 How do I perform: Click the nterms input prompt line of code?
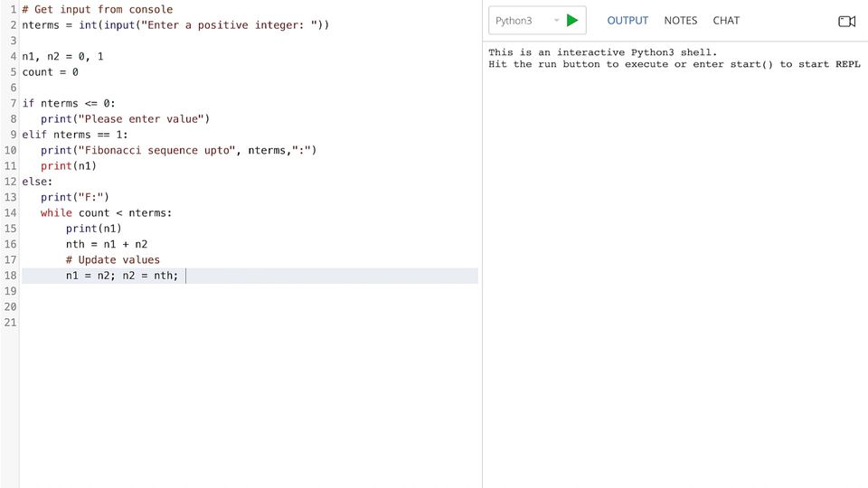(175, 24)
